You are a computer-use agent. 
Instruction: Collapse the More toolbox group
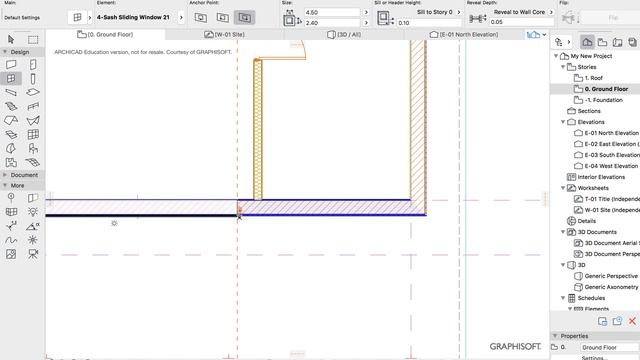pos(5,185)
